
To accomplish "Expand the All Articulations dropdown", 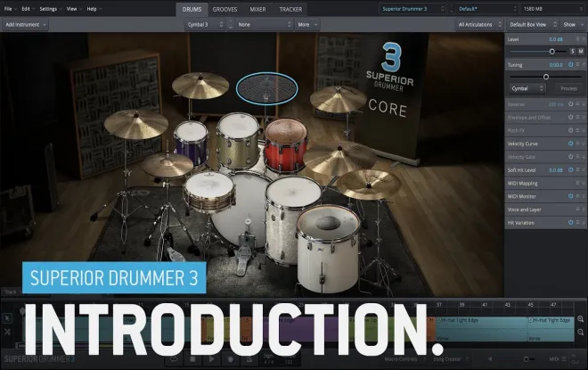I will 479,25.
